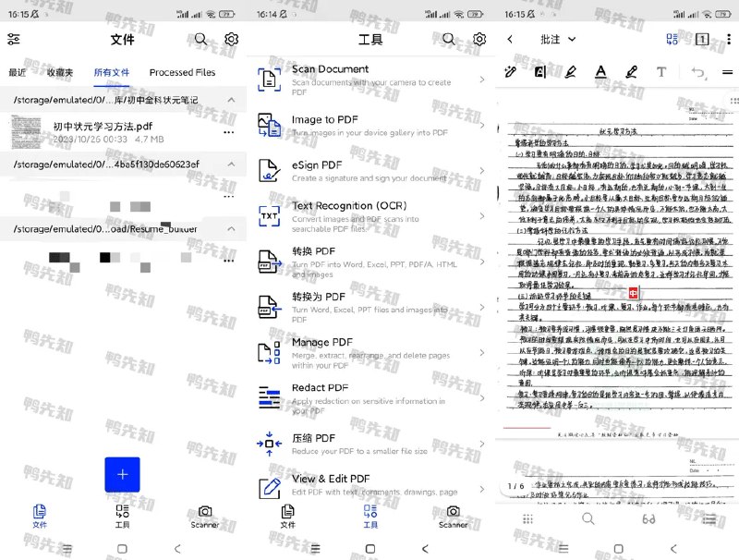Select the magic pen annotation tool

(x=511, y=72)
